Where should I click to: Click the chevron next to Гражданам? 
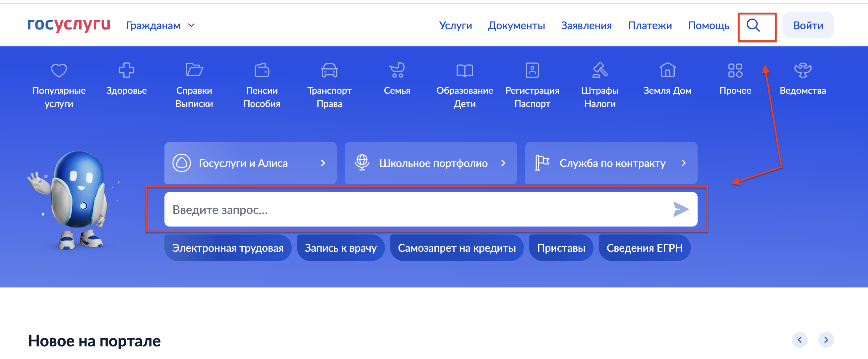pyautogui.click(x=191, y=26)
